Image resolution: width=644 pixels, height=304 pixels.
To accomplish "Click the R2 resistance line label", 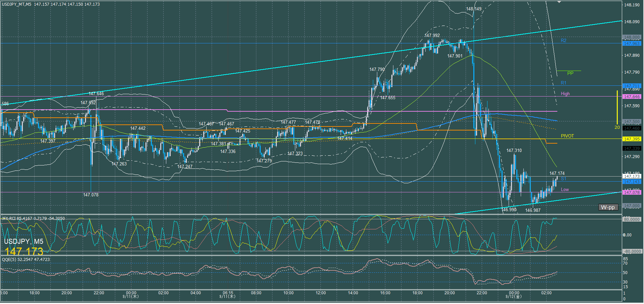I will pos(563,41).
